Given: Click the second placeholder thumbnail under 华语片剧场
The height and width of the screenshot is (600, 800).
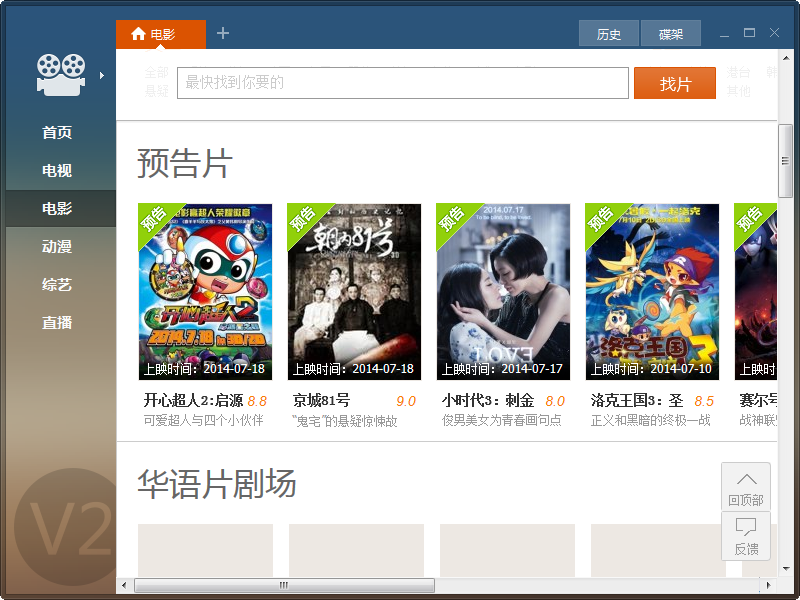Looking at the screenshot, I should (x=356, y=550).
